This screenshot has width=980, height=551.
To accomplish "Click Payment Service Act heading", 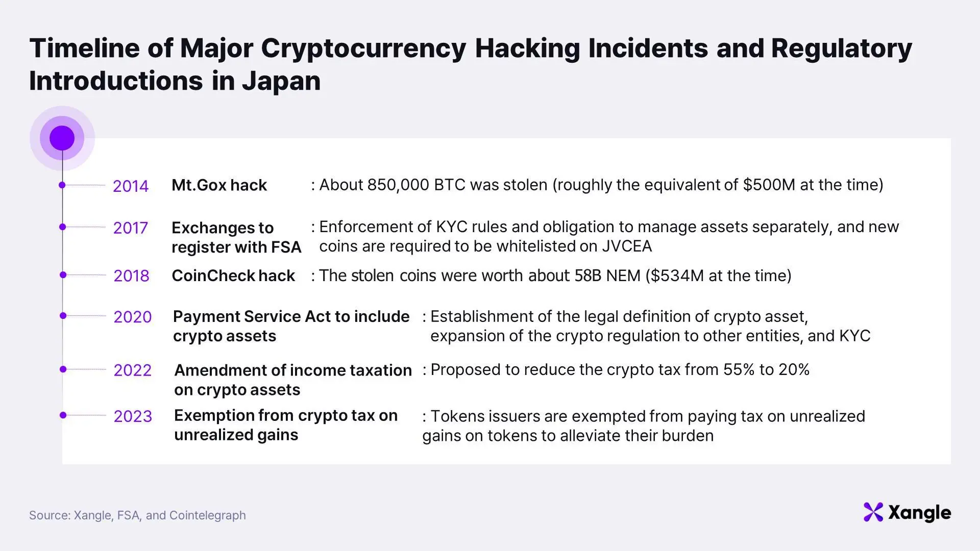I will 291,326.
